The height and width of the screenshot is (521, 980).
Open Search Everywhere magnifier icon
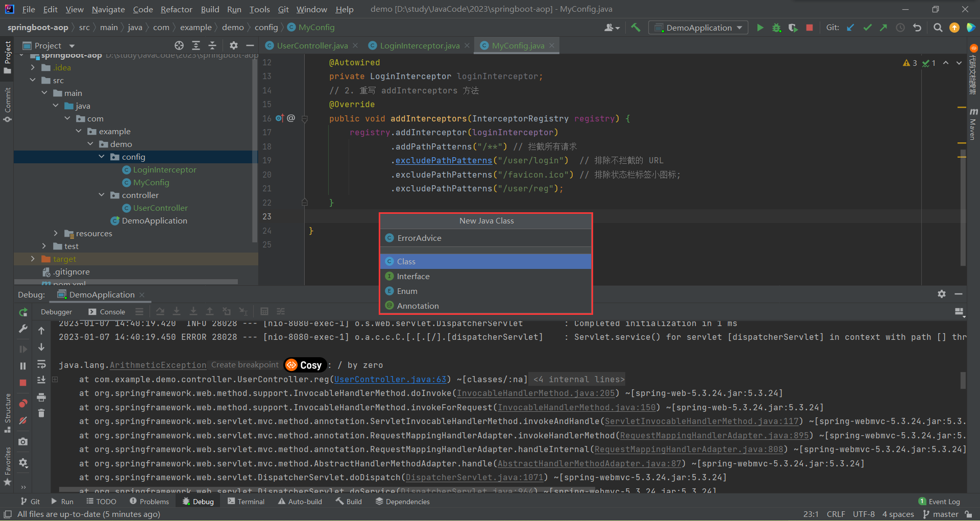(x=938, y=28)
